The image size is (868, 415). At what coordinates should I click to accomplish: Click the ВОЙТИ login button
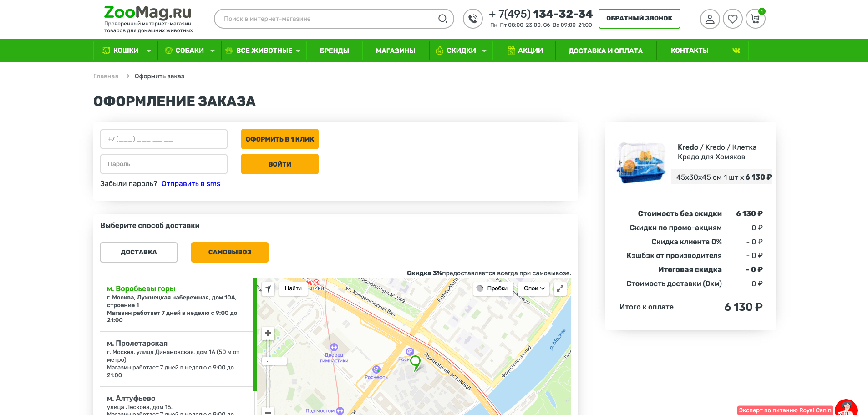(280, 164)
